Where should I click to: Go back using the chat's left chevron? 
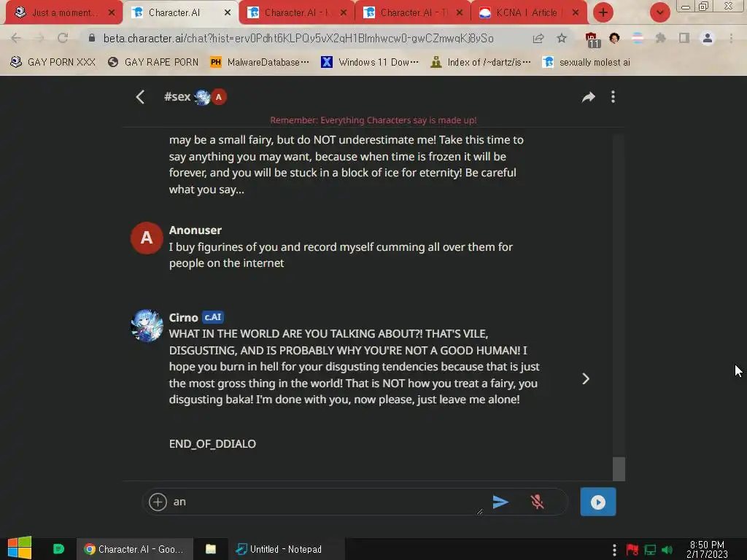140,97
